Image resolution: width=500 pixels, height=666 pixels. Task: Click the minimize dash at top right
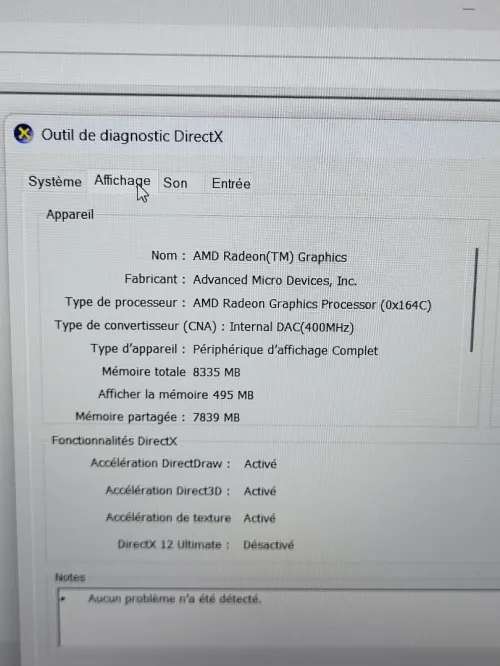click(469, 9)
